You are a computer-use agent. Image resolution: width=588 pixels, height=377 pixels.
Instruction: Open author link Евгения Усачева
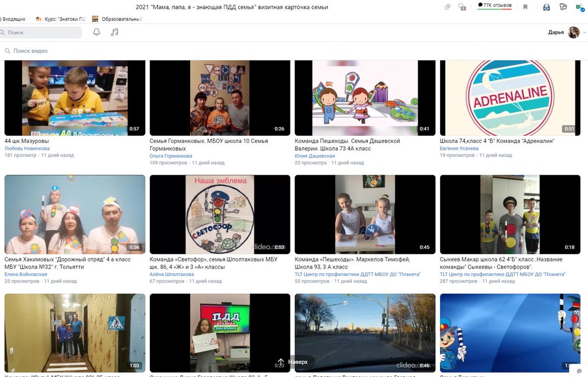459,148
